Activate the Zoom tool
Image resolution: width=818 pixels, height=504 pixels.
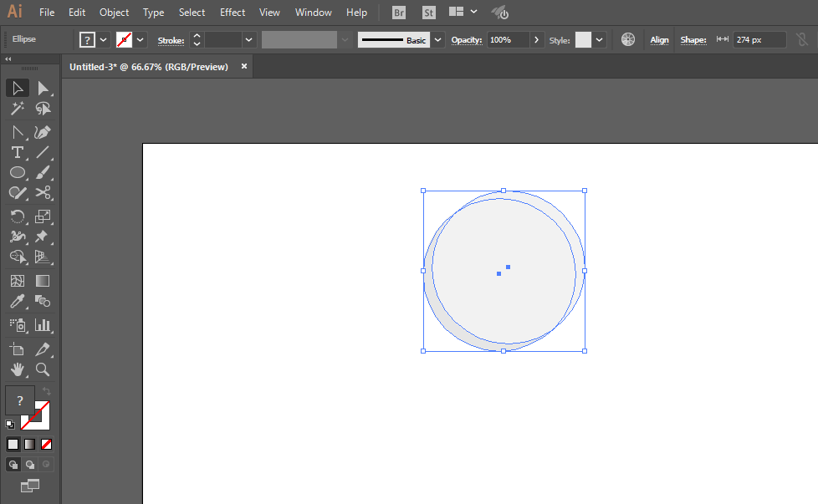point(43,369)
